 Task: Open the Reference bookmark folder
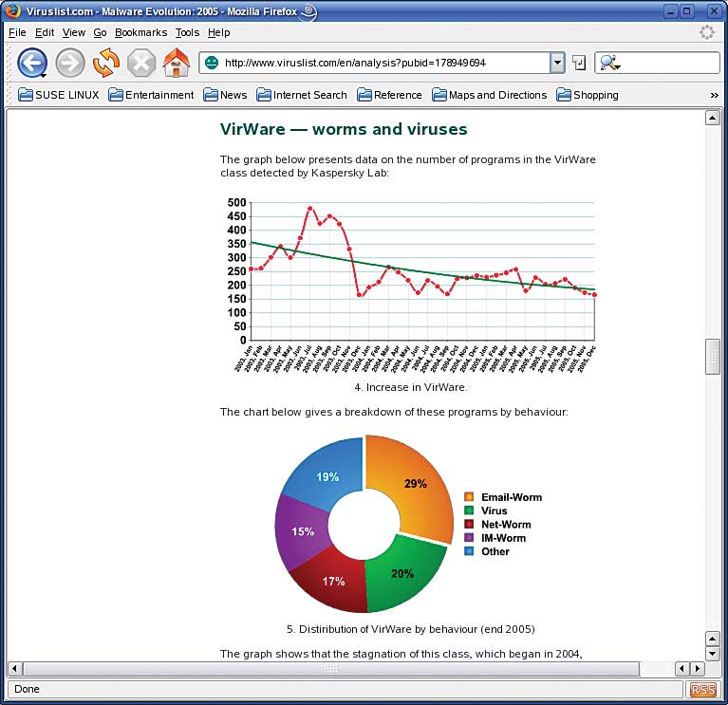pyautogui.click(x=389, y=95)
